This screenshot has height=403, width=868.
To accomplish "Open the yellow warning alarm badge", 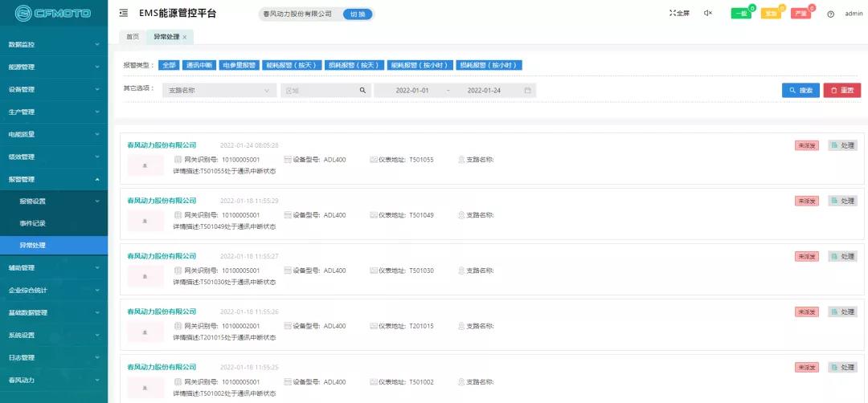I will pyautogui.click(x=771, y=14).
